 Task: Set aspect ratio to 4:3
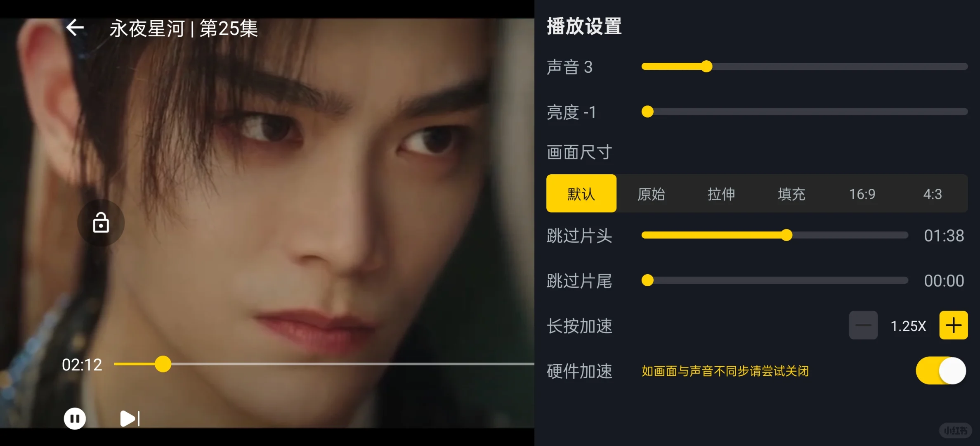click(x=933, y=194)
